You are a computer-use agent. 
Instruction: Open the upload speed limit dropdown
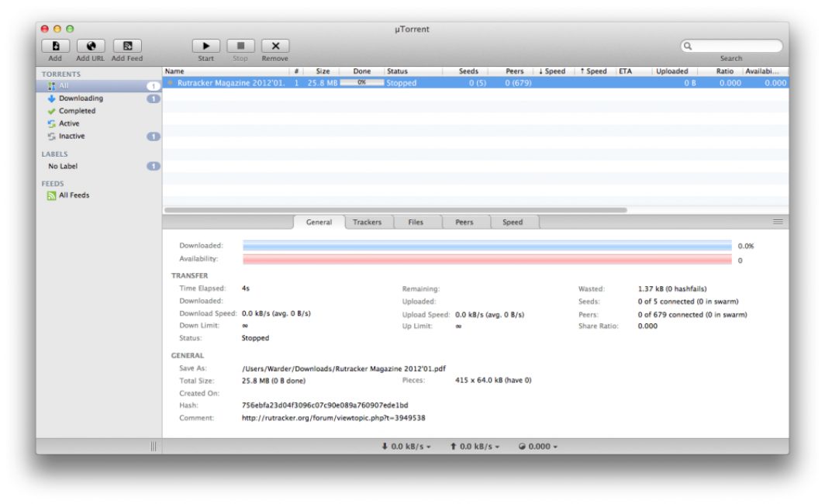pos(475,447)
